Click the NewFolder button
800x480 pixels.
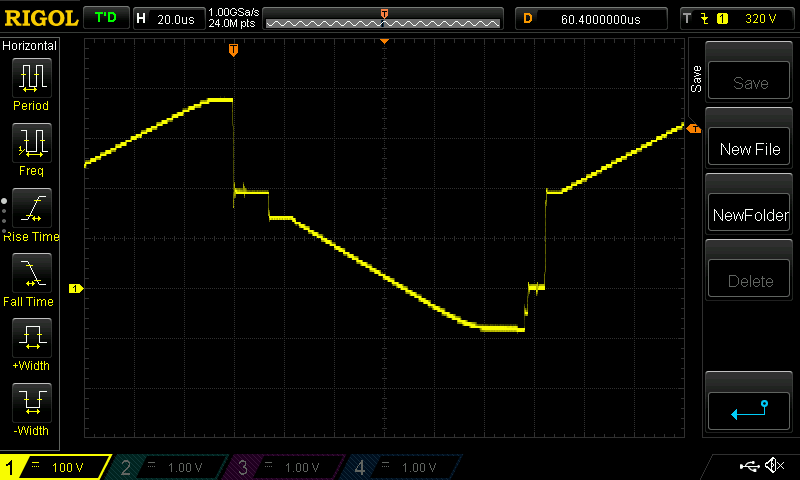(x=749, y=214)
